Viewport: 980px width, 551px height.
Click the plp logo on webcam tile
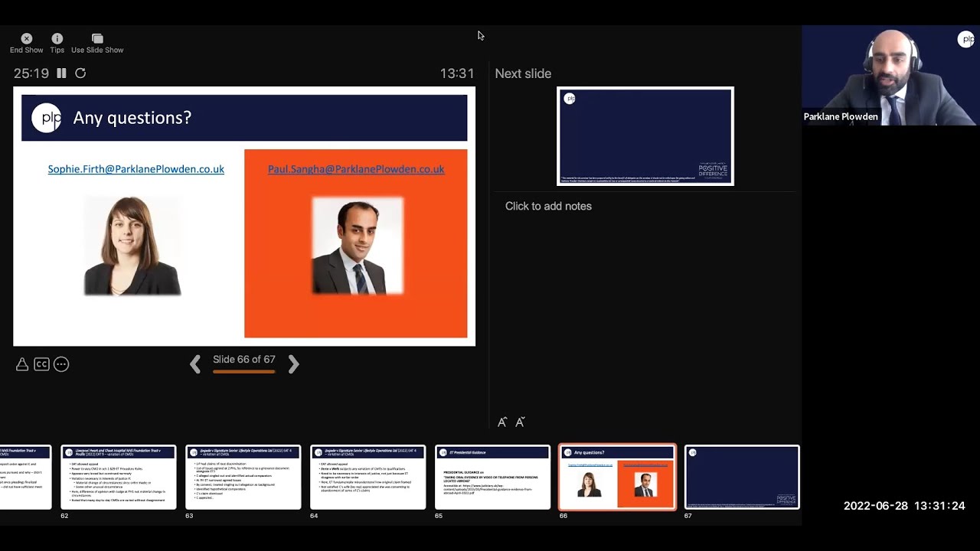(x=966, y=40)
